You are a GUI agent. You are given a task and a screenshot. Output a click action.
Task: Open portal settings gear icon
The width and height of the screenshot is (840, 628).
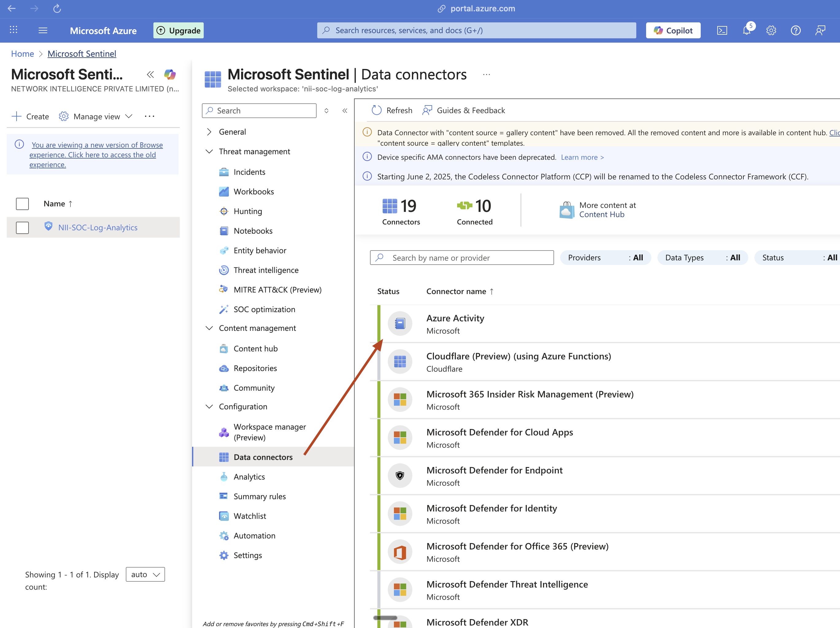click(x=771, y=30)
